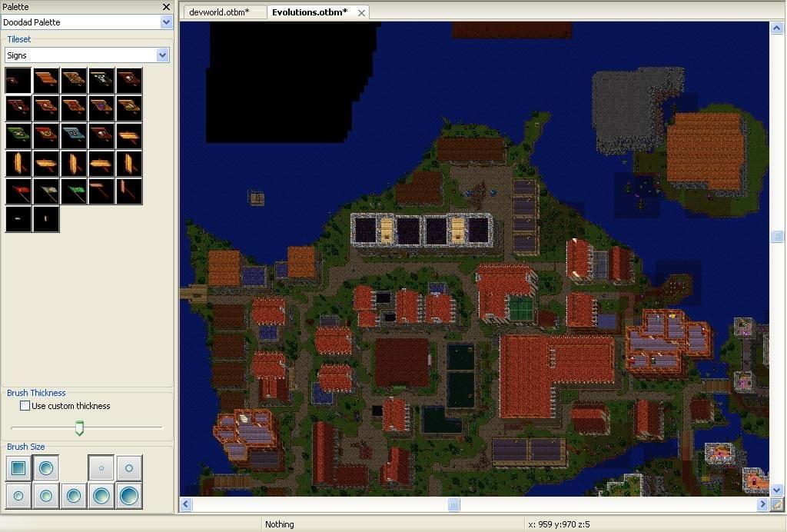This screenshot has width=787, height=532.
Task: Choose the largest brush size
Action: tap(129, 496)
